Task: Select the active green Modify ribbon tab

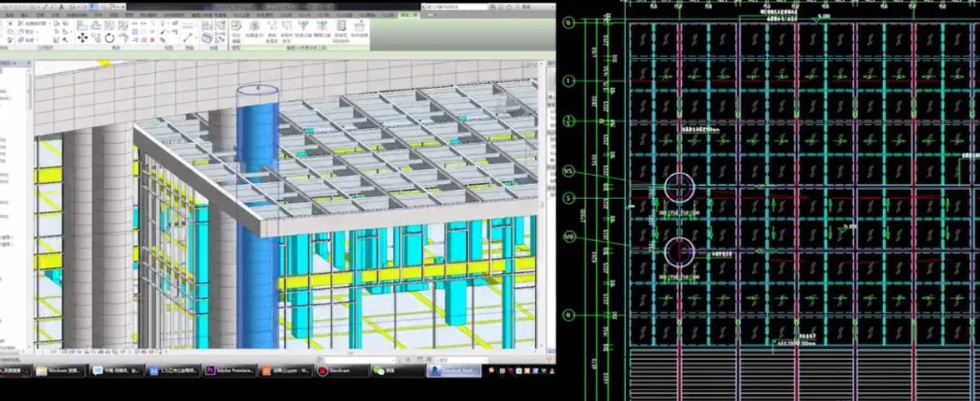Action: coord(409,15)
